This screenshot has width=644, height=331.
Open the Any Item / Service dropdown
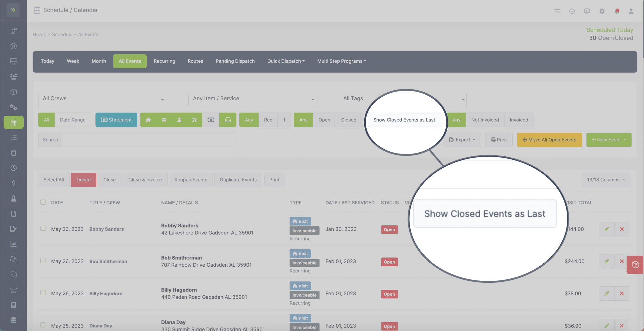252,100
